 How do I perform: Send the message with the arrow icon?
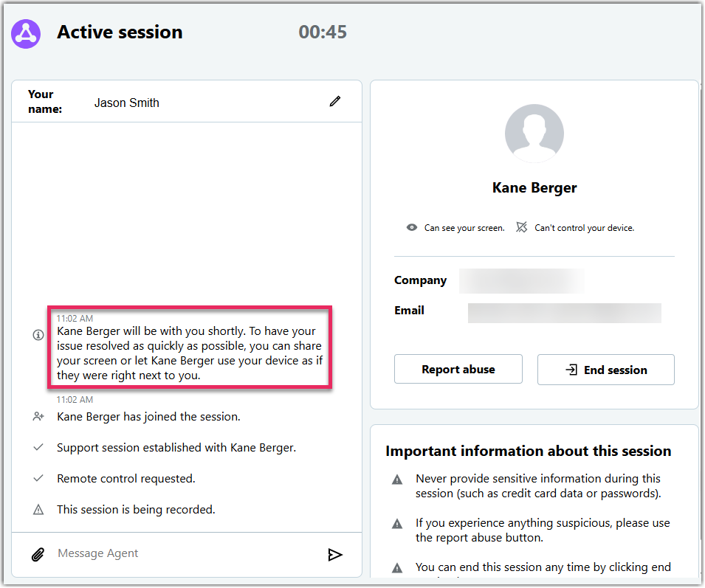coord(335,554)
